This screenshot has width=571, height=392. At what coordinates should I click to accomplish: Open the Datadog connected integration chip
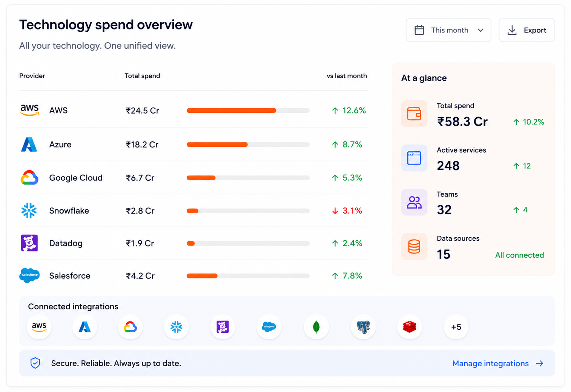tap(223, 327)
